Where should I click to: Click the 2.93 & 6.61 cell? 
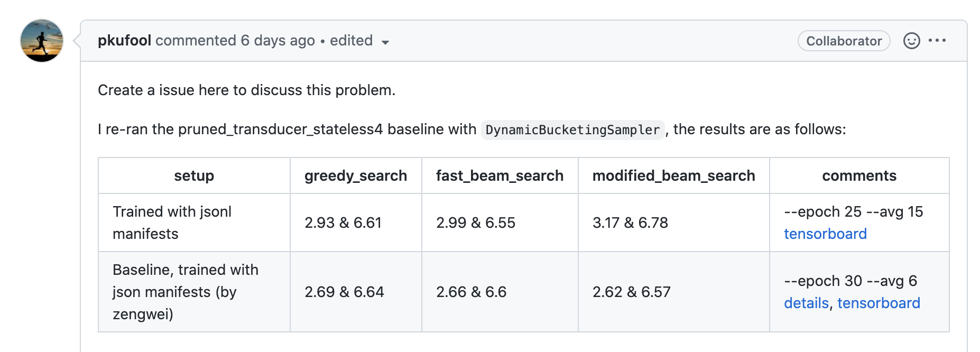(343, 223)
